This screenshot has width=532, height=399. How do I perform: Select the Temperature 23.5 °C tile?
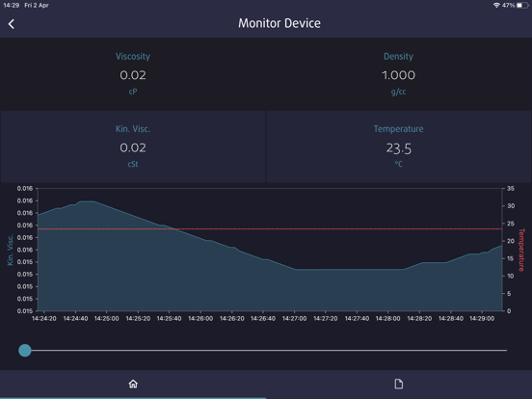click(x=399, y=146)
